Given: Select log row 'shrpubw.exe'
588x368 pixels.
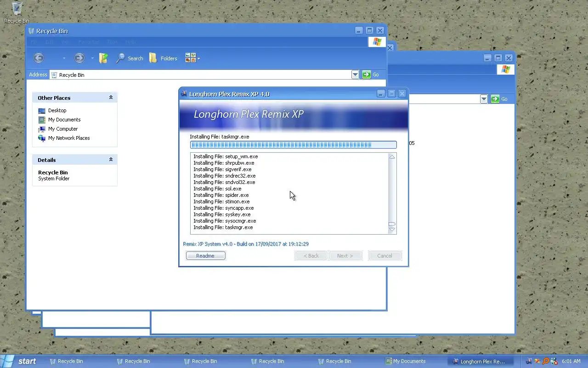Looking at the screenshot, I should point(224,163).
